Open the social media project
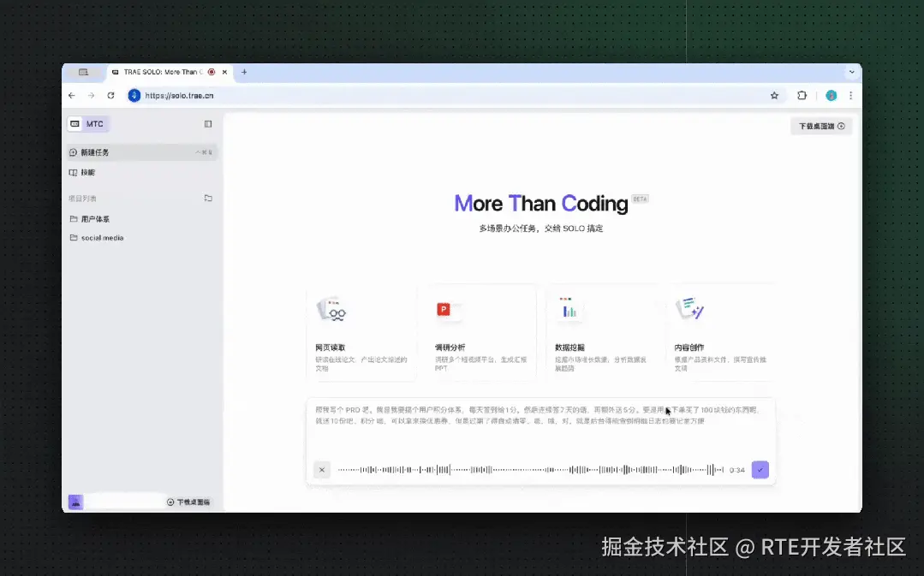Image resolution: width=924 pixels, height=576 pixels. pyautogui.click(x=142, y=238)
